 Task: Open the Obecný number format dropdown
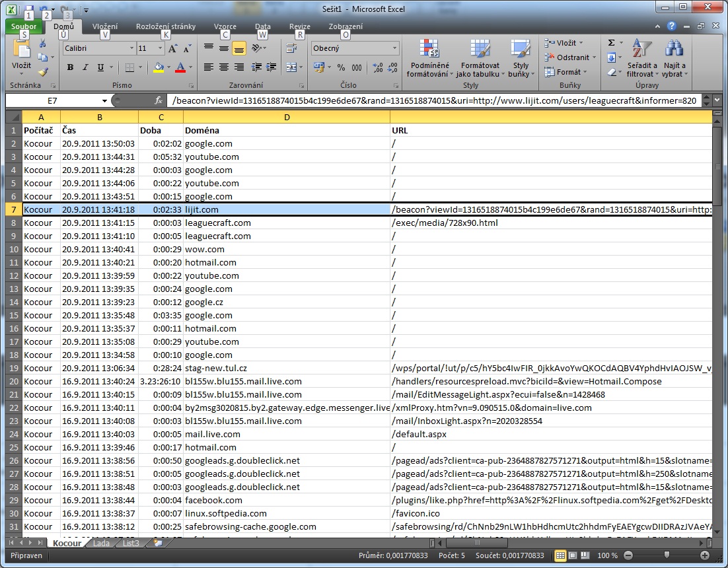pyautogui.click(x=394, y=48)
